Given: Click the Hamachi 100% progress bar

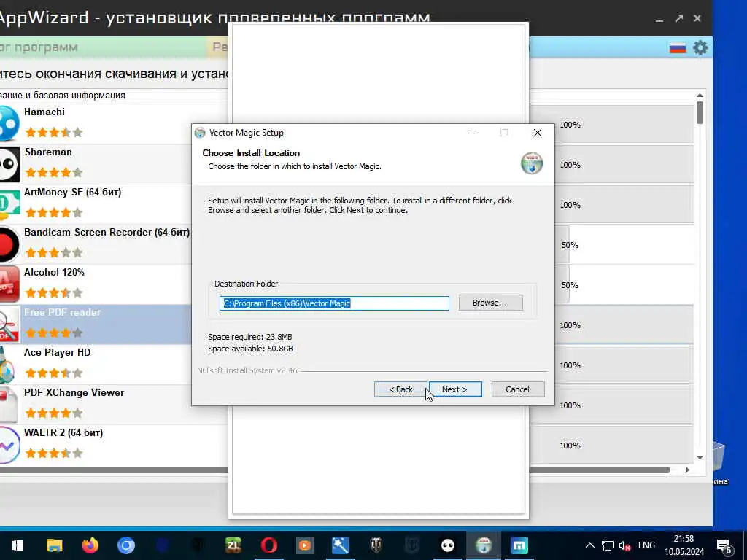Looking at the screenshot, I should pos(612,124).
